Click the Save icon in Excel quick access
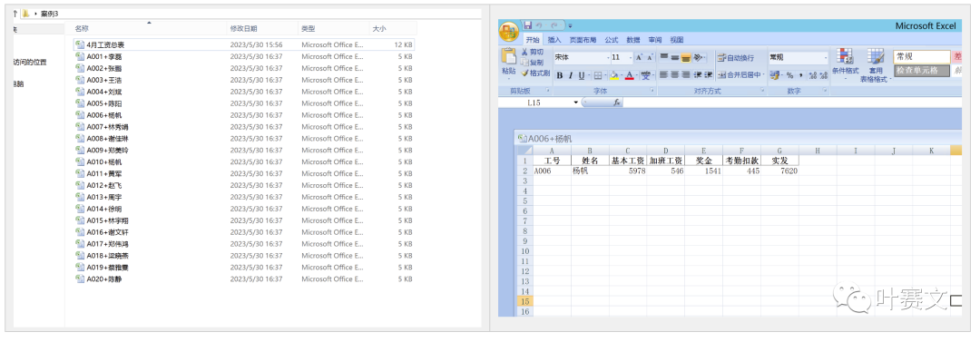The image size is (980, 342). [x=527, y=25]
